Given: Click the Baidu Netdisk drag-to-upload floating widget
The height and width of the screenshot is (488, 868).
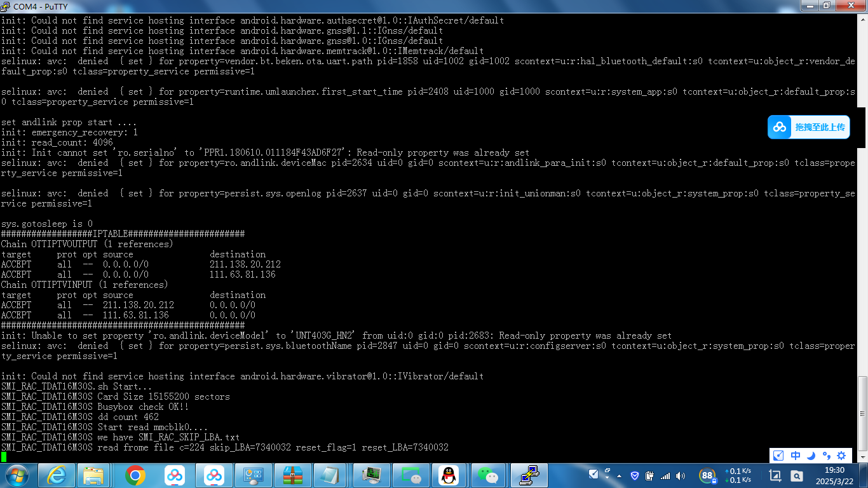Looking at the screenshot, I should 808,127.
